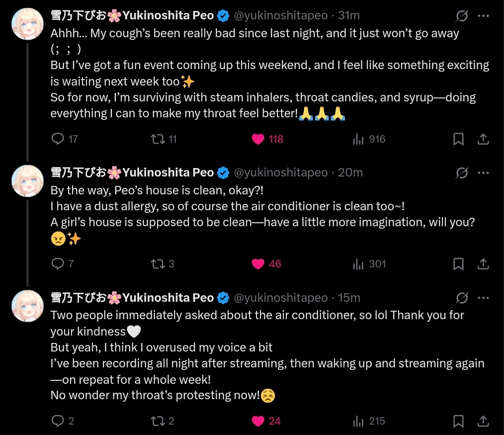This screenshot has width=504, height=435.
Task: Repost the dust allergy tweet
Action: point(158,263)
